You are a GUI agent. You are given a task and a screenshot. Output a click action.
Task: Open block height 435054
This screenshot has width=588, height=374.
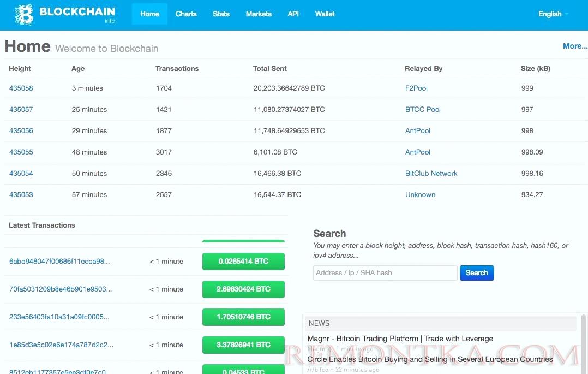point(21,174)
